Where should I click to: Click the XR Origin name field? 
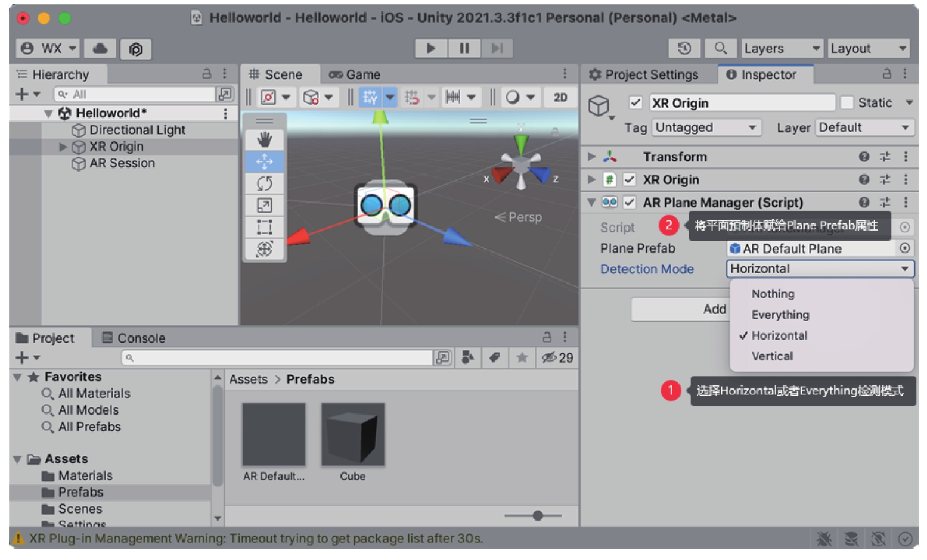tap(742, 102)
